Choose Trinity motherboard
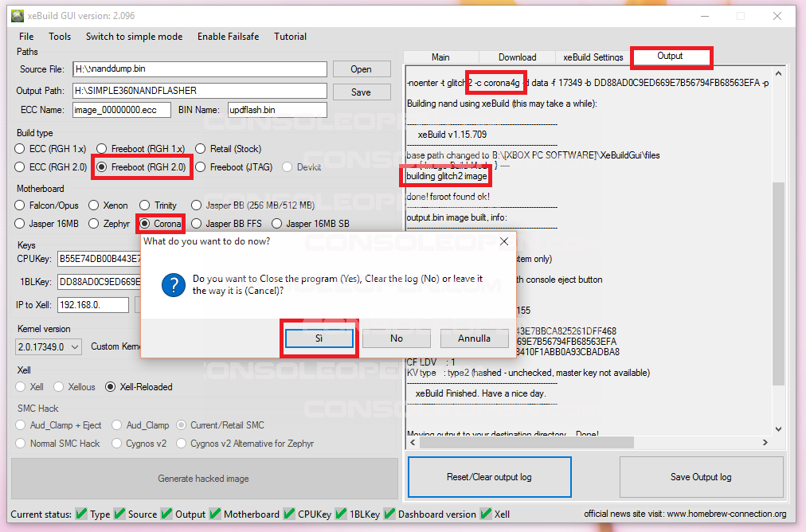The height and width of the screenshot is (532, 806). tap(145, 205)
